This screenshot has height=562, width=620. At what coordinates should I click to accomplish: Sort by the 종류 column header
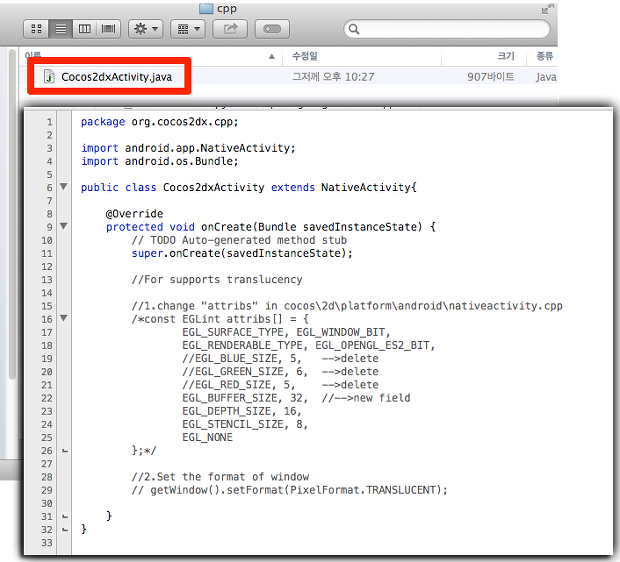(x=544, y=56)
